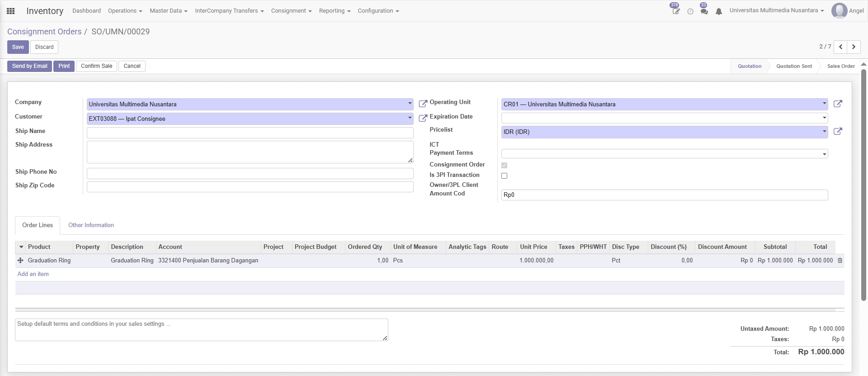This screenshot has width=868, height=376.
Task: Expand the Customer dropdown
Action: pyautogui.click(x=410, y=119)
